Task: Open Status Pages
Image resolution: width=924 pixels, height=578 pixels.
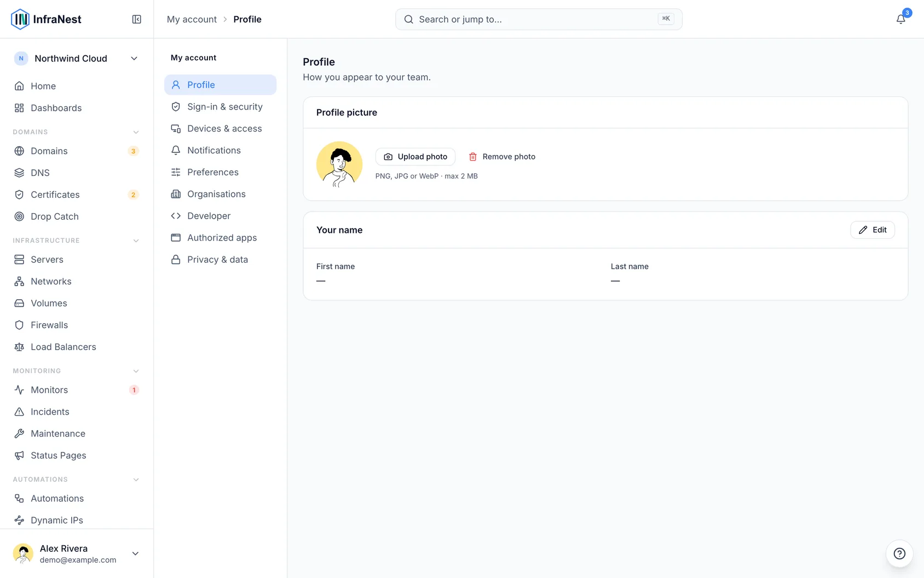Action: point(77,455)
